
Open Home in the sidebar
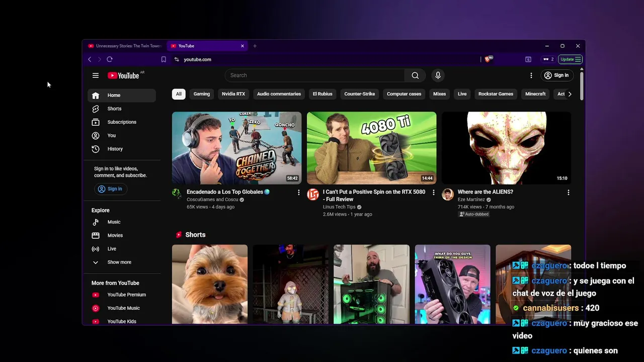point(122,96)
